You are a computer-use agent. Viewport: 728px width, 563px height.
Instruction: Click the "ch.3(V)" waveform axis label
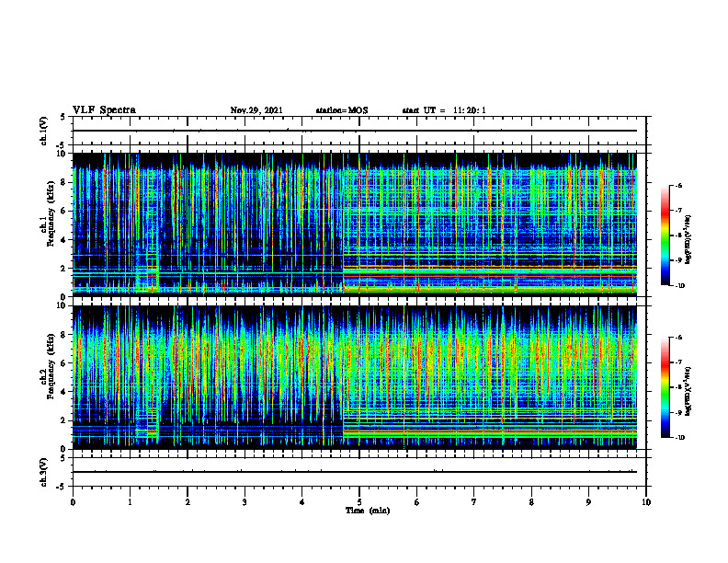click(x=44, y=472)
